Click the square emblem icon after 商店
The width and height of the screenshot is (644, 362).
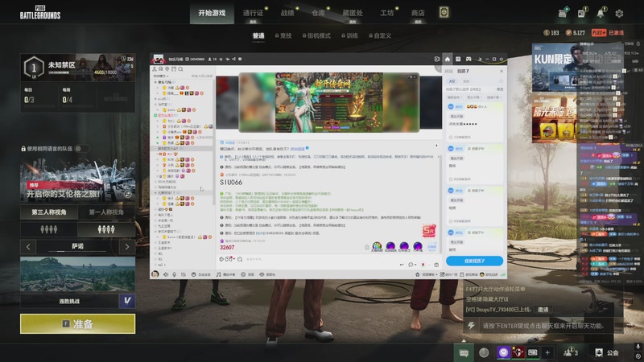(x=444, y=12)
